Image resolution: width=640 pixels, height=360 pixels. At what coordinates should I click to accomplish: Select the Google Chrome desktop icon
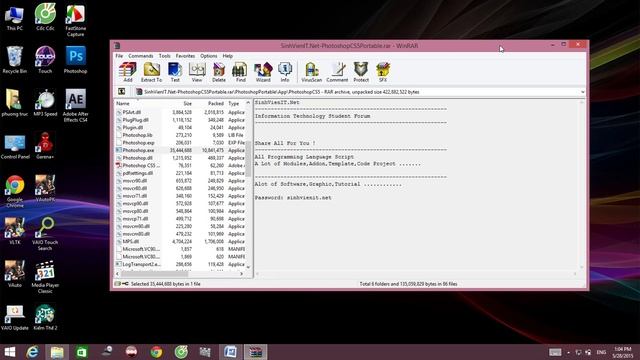coord(15,191)
